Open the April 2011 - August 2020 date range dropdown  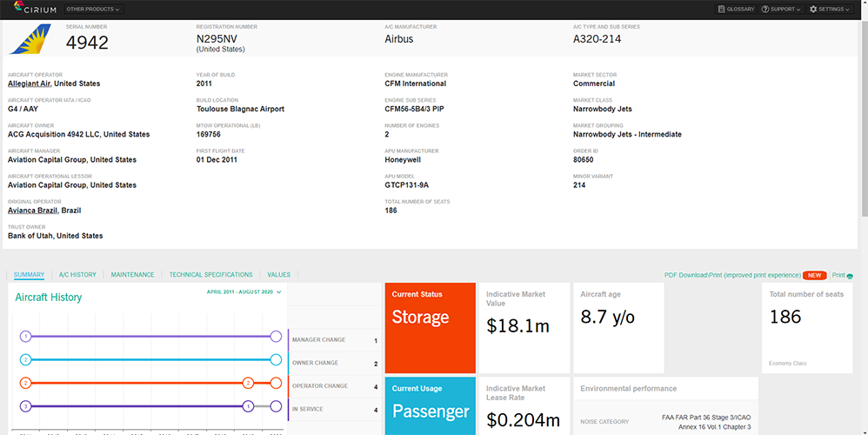pos(244,291)
